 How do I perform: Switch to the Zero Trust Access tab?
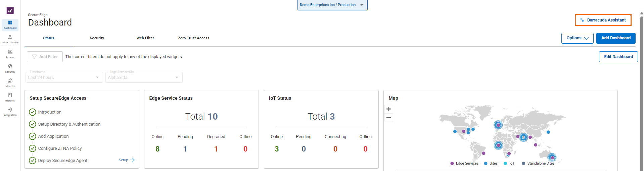pyautogui.click(x=193, y=38)
